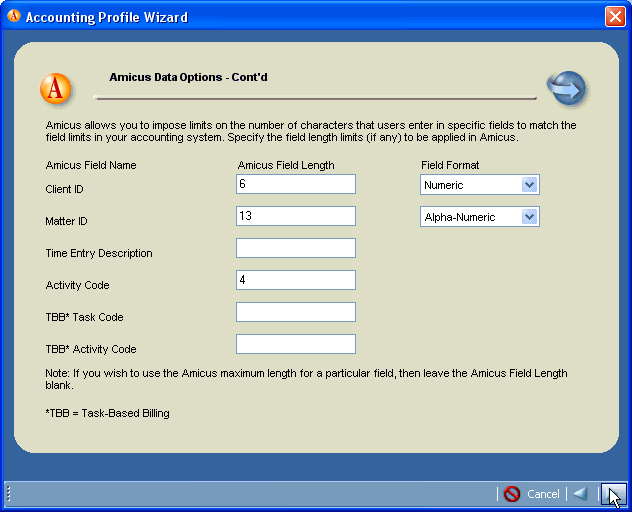Select the Activity Code length field
The height and width of the screenshot is (512, 632).
click(x=296, y=280)
